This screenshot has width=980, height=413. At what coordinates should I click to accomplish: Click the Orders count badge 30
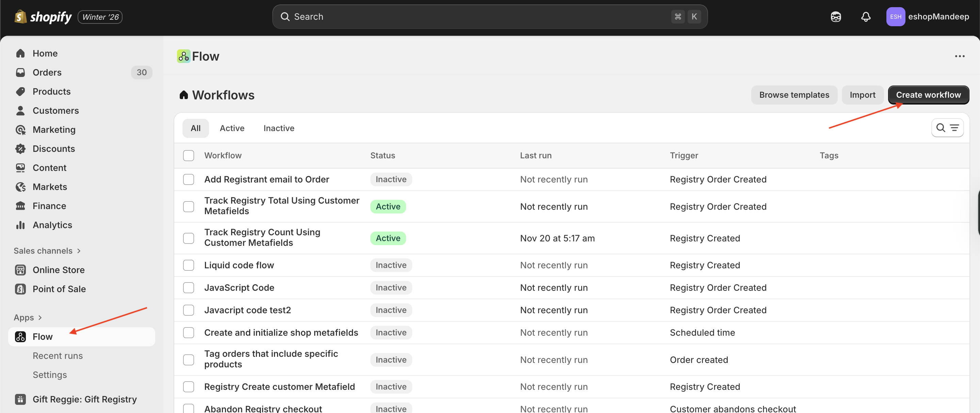[142, 72]
